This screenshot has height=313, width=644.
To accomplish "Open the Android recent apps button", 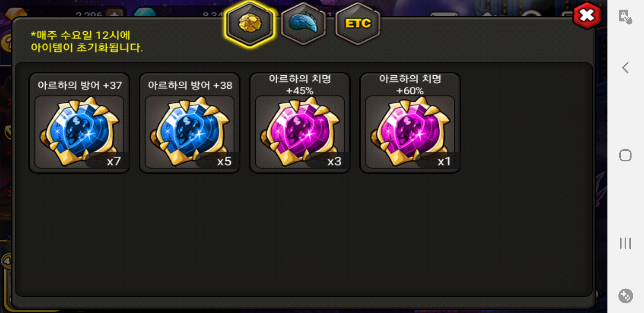I will [625, 243].
